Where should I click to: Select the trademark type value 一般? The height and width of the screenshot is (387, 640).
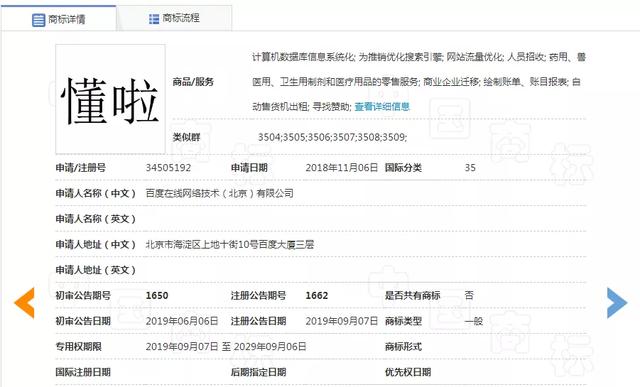tap(473, 321)
